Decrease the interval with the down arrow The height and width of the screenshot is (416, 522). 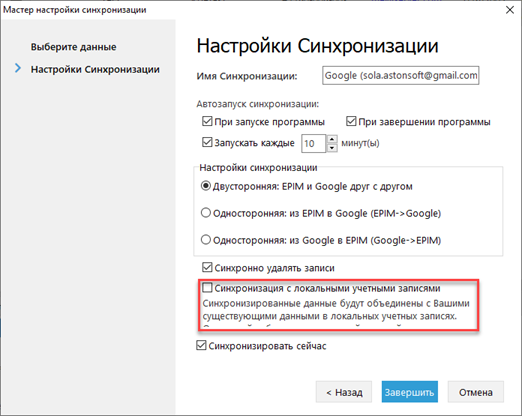(332, 148)
